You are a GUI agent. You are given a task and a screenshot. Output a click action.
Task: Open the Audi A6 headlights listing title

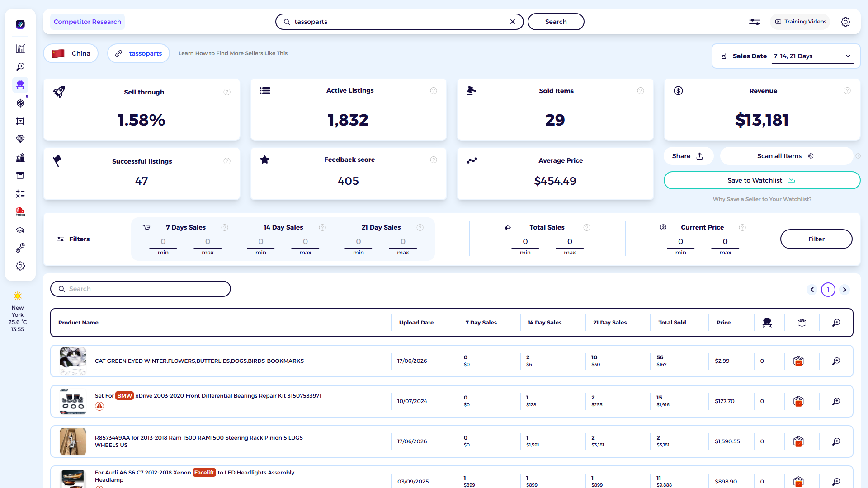[x=194, y=476]
